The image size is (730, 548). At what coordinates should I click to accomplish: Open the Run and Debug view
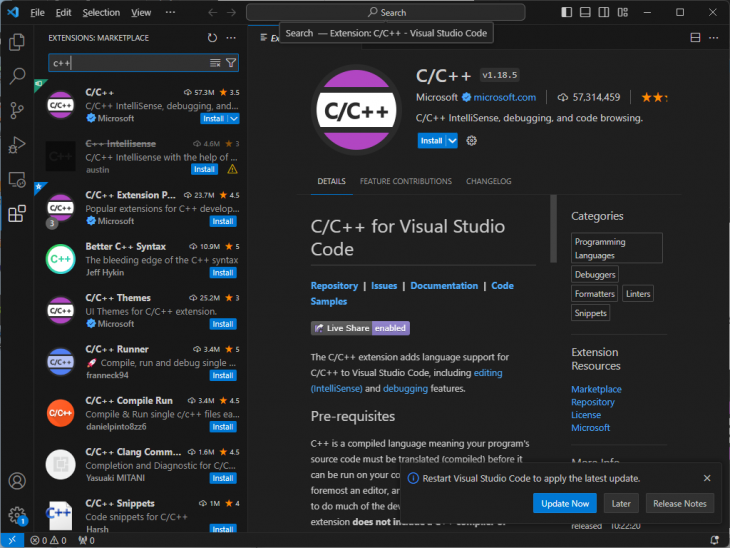pyautogui.click(x=17, y=145)
